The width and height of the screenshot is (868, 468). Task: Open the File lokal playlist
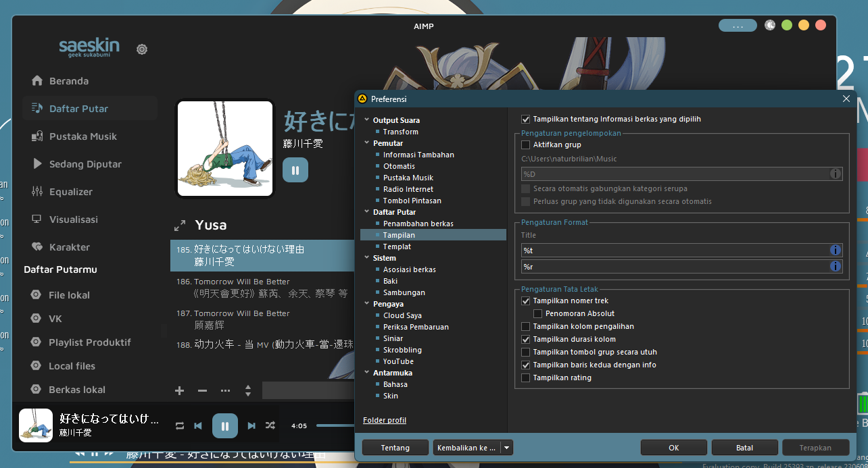point(69,295)
